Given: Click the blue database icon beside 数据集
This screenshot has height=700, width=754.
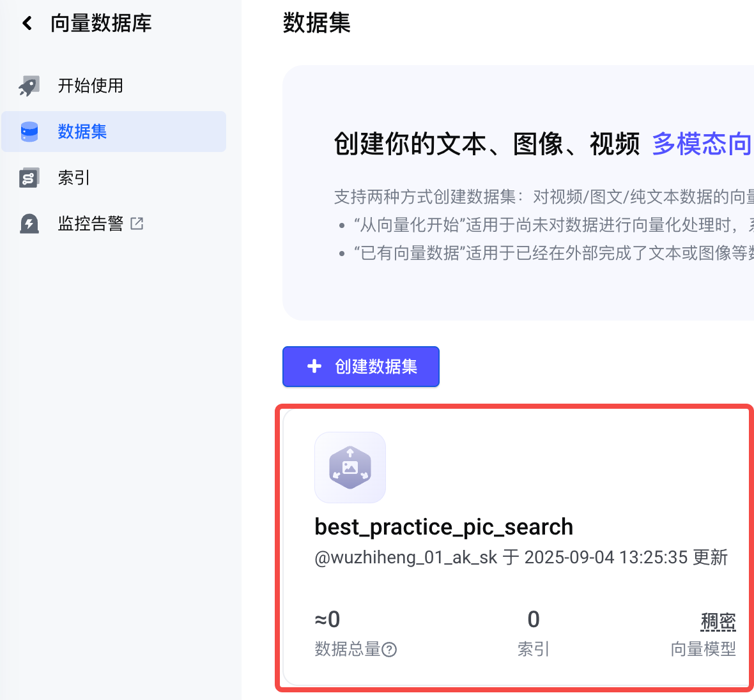Looking at the screenshot, I should click(29, 132).
